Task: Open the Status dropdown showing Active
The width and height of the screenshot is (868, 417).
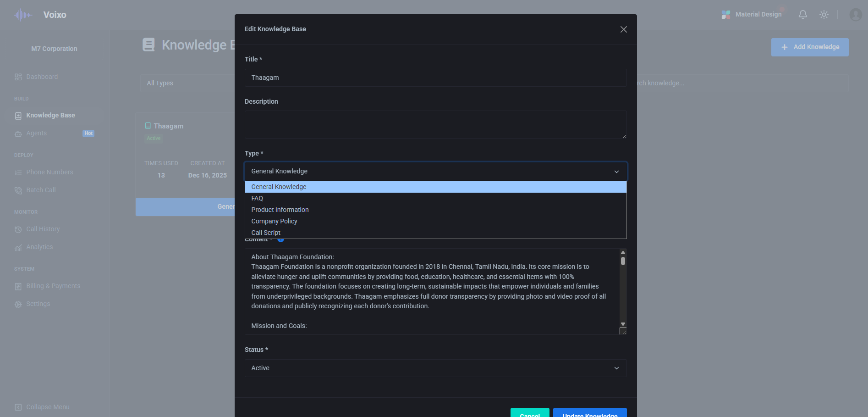Action: [435, 368]
